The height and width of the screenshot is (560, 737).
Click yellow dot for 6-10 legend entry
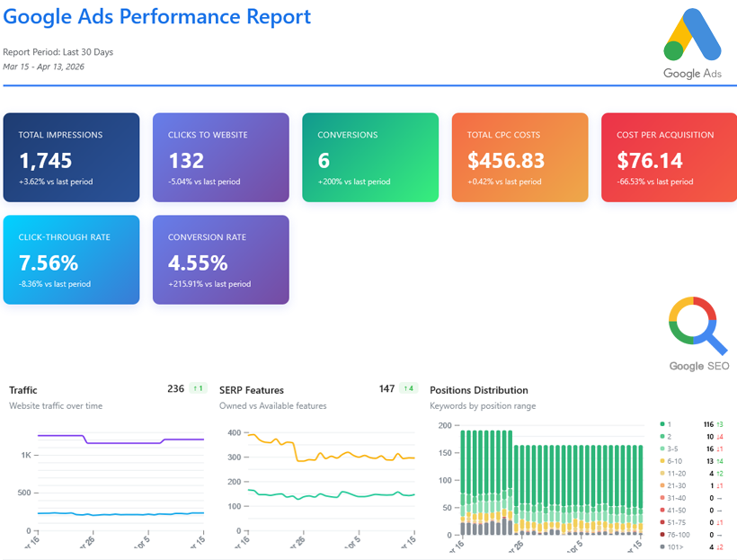click(x=663, y=460)
